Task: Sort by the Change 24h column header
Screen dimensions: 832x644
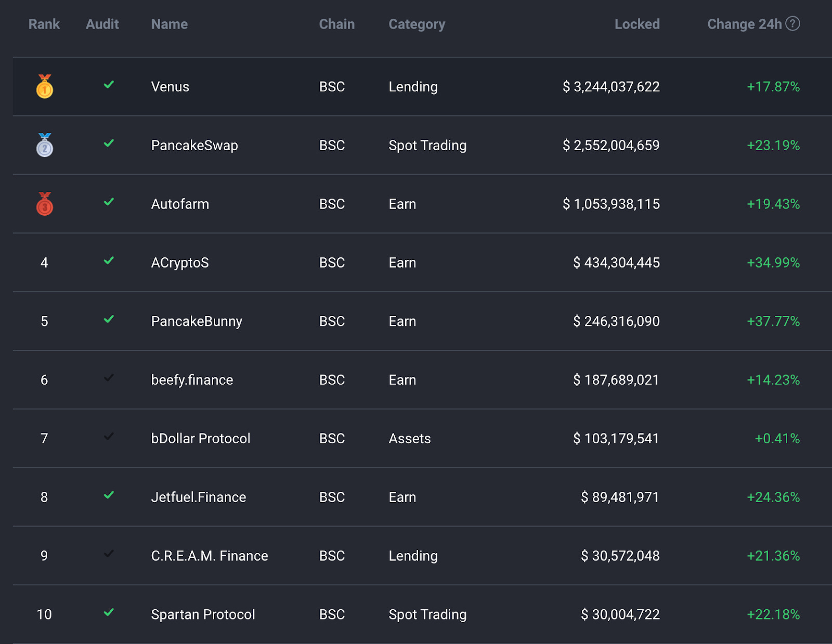Action: pos(745,24)
